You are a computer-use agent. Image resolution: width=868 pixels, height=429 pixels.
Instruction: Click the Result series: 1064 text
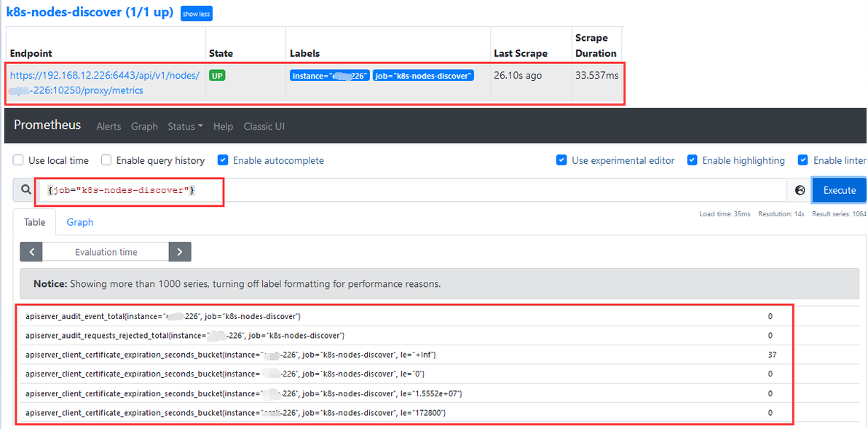point(839,213)
